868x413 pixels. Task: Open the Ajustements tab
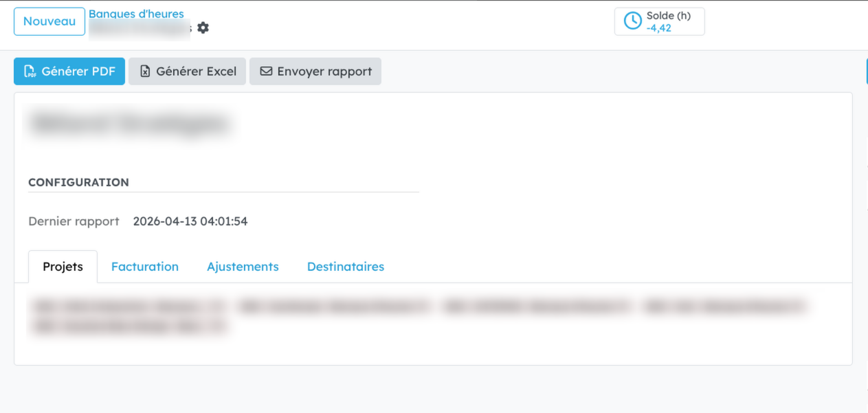coord(243,267)
